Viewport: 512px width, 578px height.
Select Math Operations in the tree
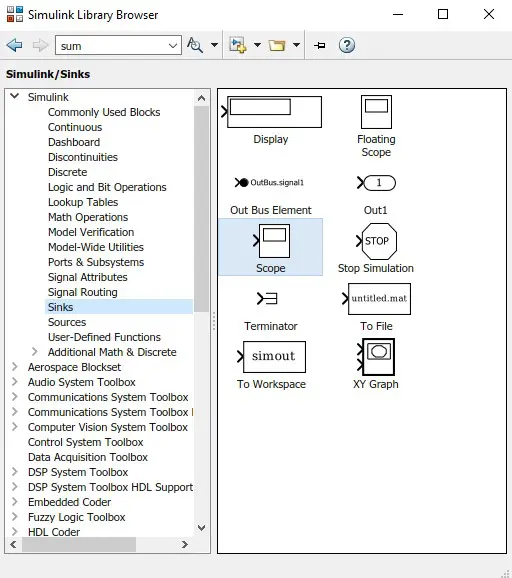88,217
